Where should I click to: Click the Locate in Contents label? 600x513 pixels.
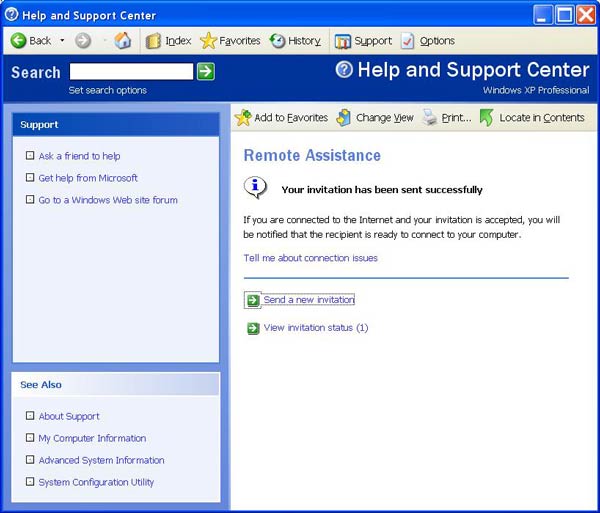(x=542, y=117)
